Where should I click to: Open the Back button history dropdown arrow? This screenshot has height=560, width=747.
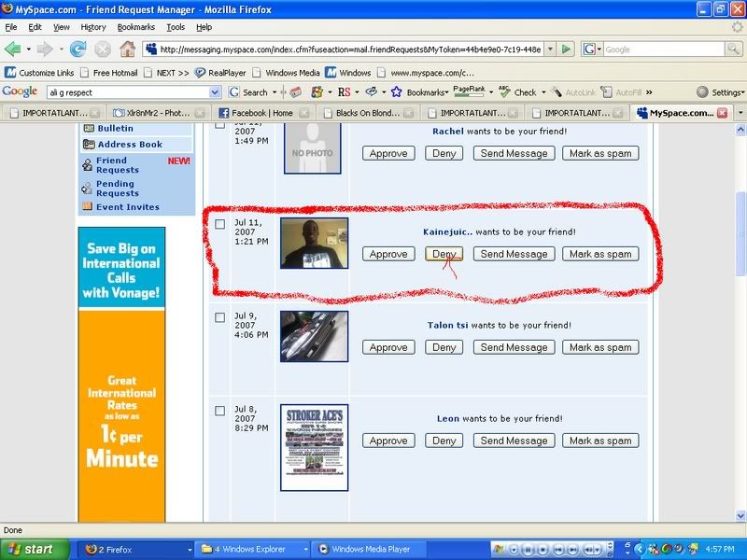(x=28, y=49)
